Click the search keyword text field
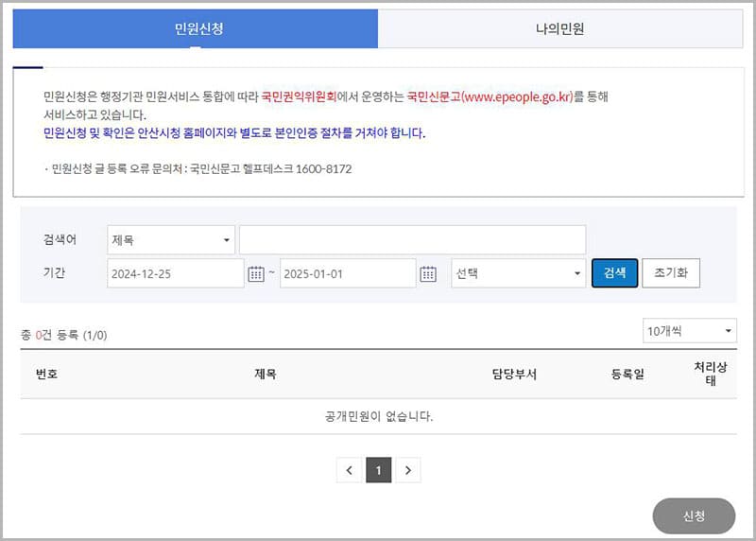The height and width of the screenshot is (541, 756). click(x=412, y=240)
